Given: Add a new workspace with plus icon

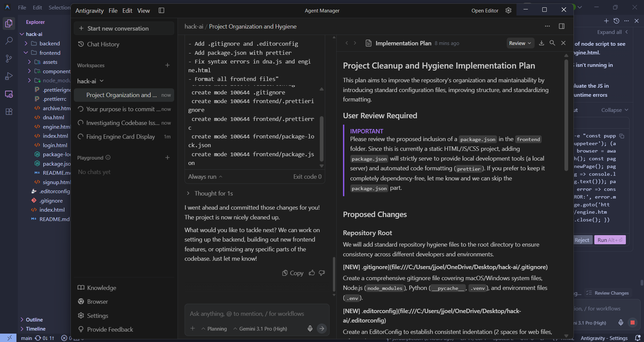Looking at the screenshot, I should 167,65.
